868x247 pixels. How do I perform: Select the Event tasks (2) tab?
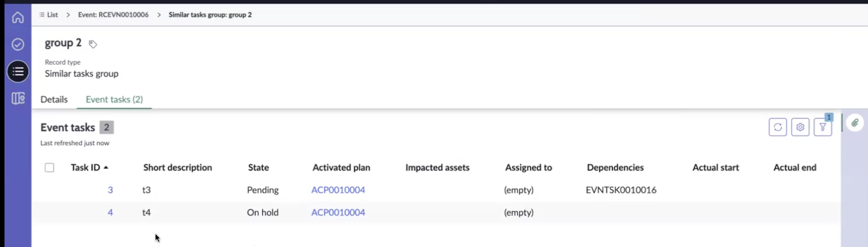[114, 99]
